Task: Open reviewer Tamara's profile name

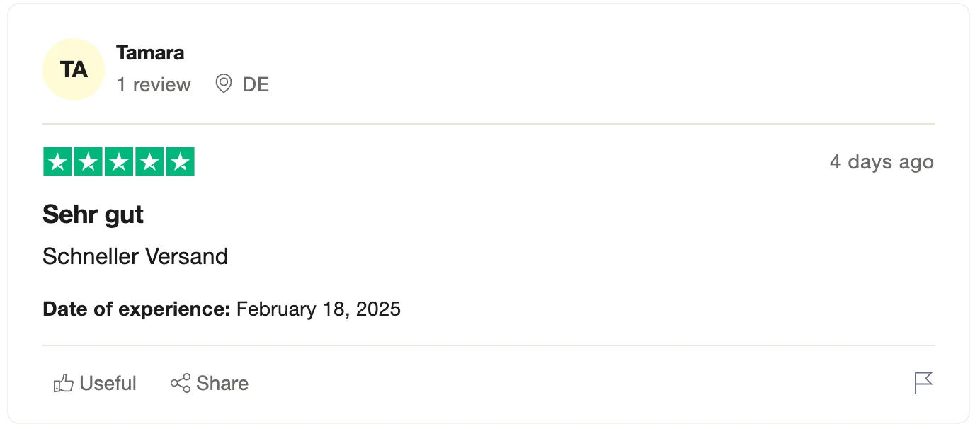Action: click(x=150, y=53)
